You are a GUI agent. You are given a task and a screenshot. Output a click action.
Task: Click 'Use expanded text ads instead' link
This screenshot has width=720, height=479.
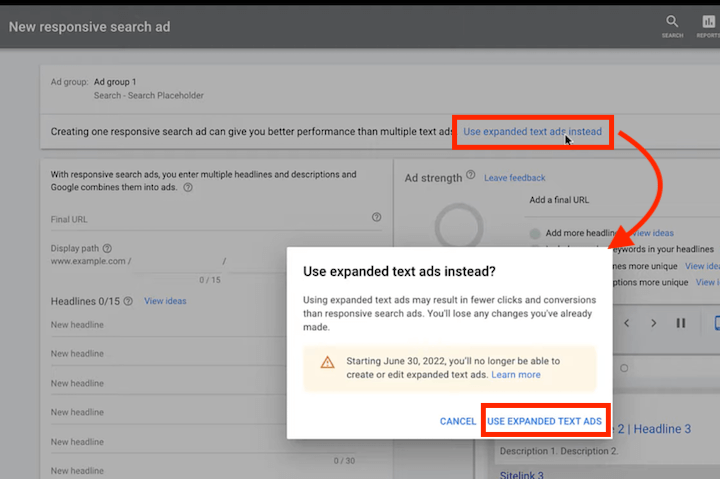coord(532,132)
